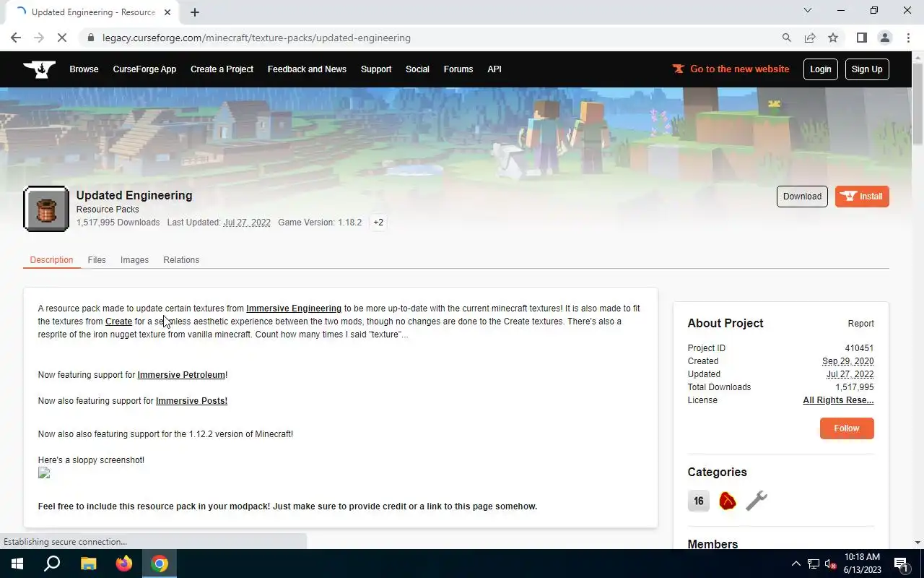Open the Chrome profile icon
The height and width of the screenshot is (578, 924).
(884, 38)
